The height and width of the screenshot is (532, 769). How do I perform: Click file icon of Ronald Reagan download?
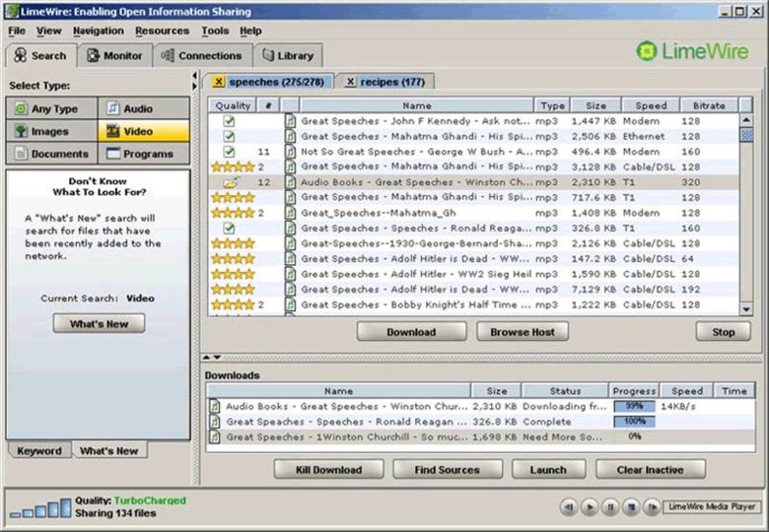pos(214,422)
